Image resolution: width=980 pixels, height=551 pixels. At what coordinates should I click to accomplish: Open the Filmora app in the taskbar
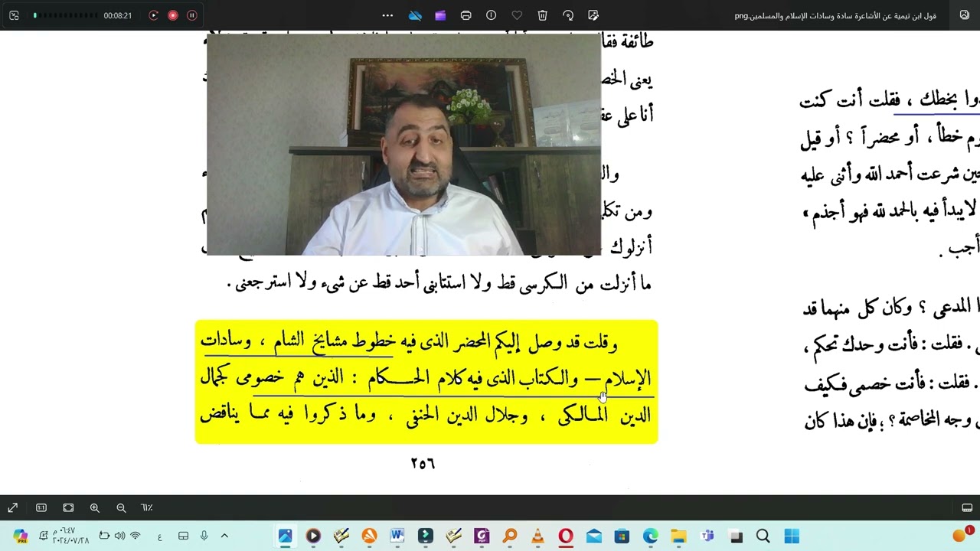tap(426, 536)
